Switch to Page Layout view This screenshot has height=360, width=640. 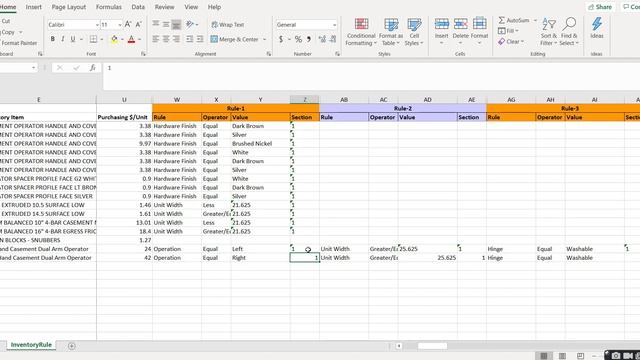(562, 356)
